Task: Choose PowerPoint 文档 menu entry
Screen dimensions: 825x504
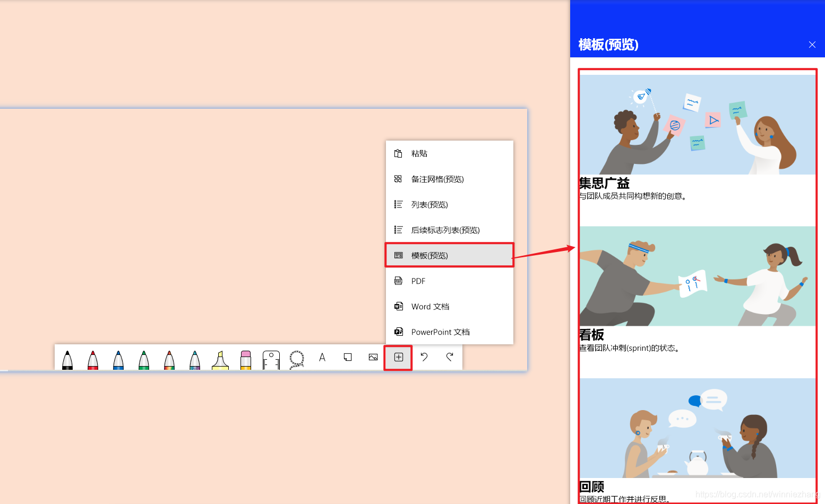Action: click(450, 332)
